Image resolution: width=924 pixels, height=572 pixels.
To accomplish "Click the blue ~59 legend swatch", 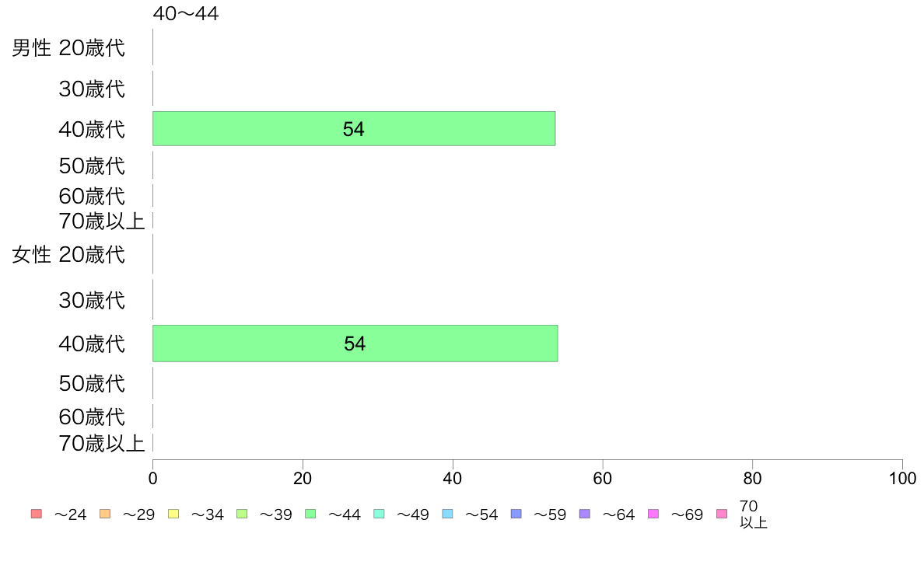I will coord(516,514).
